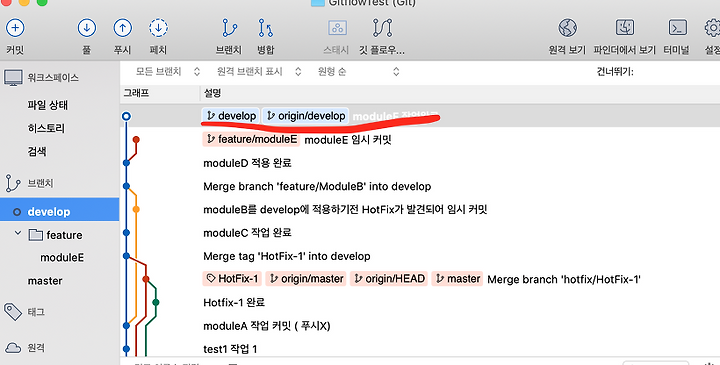Select commit "Merge branch 'feature/ModuleB' into develop"
Viewport: 720px width, 365px height.
point(317,186)
